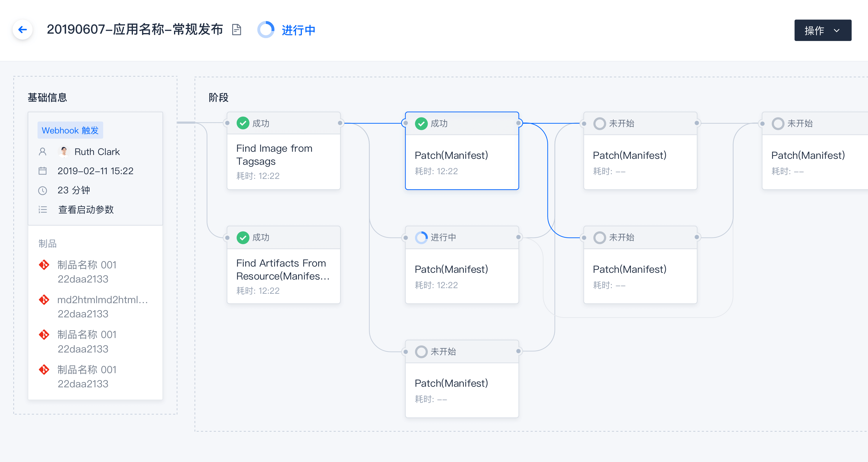
Task: Click the clock icon next to 23 分钟
Action: point(43,190)
